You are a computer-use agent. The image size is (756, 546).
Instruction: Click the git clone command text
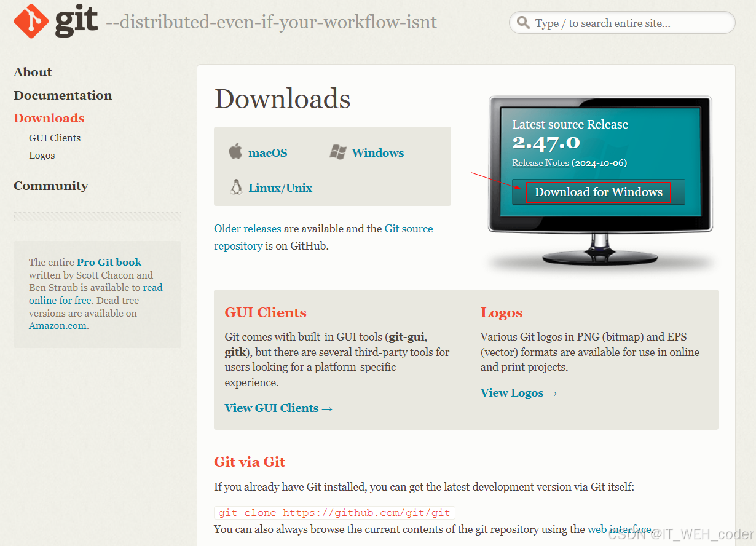334,512
